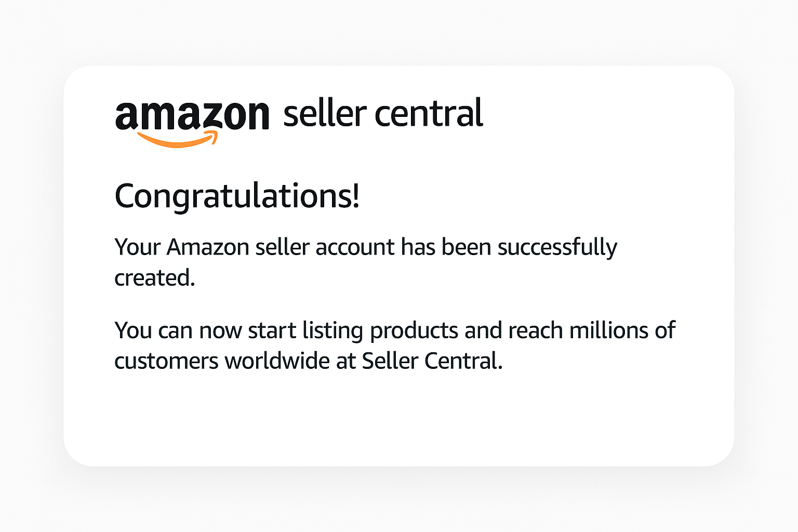Click the "Congratulations!" heading
798x532 pixels.
pos(236,196)
